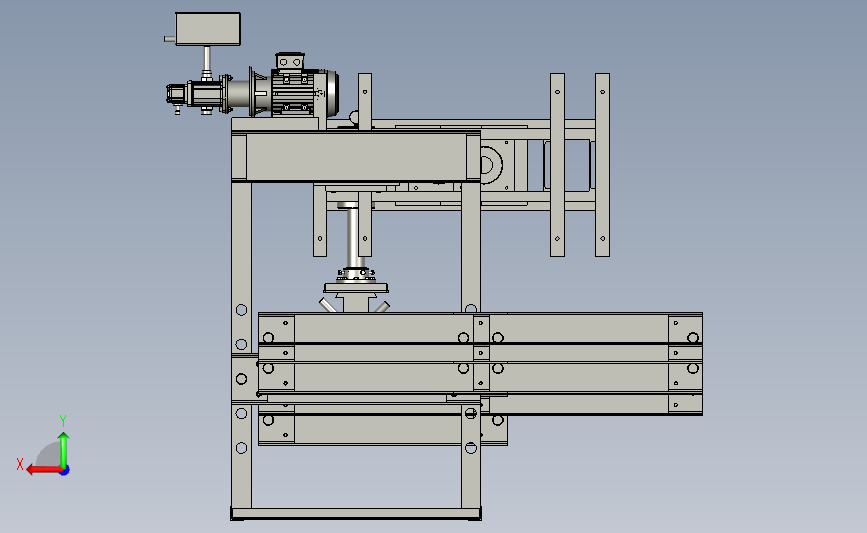Click the red "X" axis label
The width and height of the screenshot is (867, 533).
pos(20,464)
